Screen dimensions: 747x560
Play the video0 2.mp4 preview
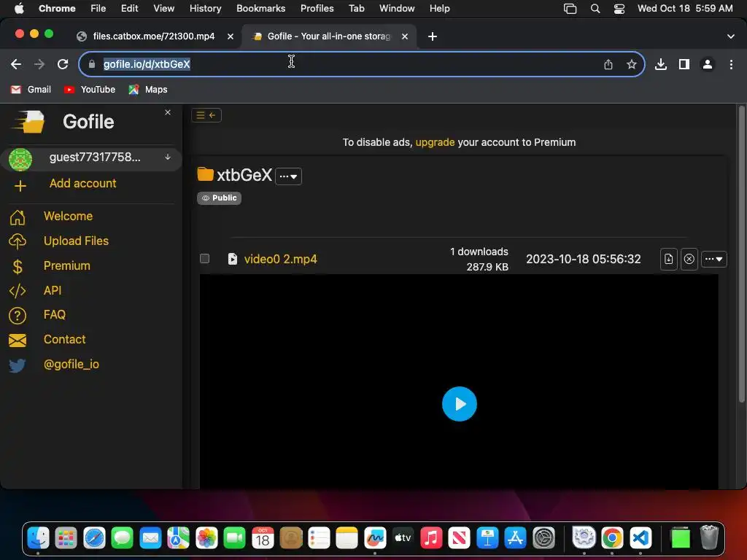pyautogui.click(x=460, y=404)
